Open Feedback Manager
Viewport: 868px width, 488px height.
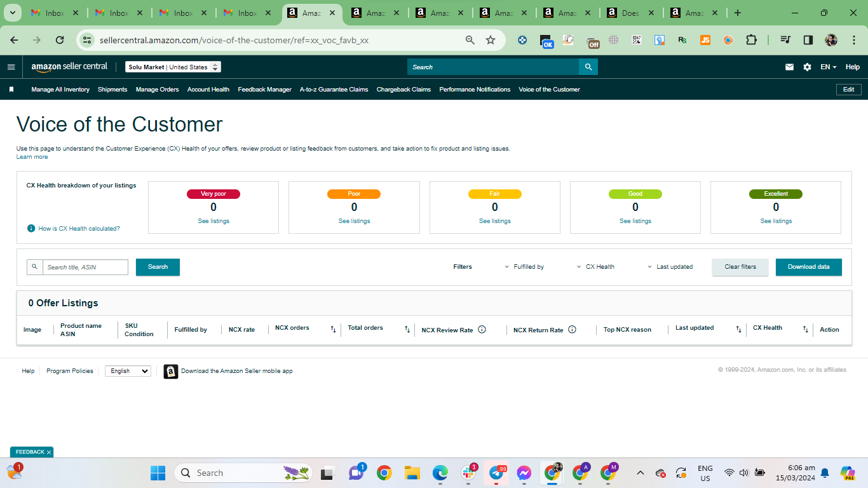click(x=264, y=90)
